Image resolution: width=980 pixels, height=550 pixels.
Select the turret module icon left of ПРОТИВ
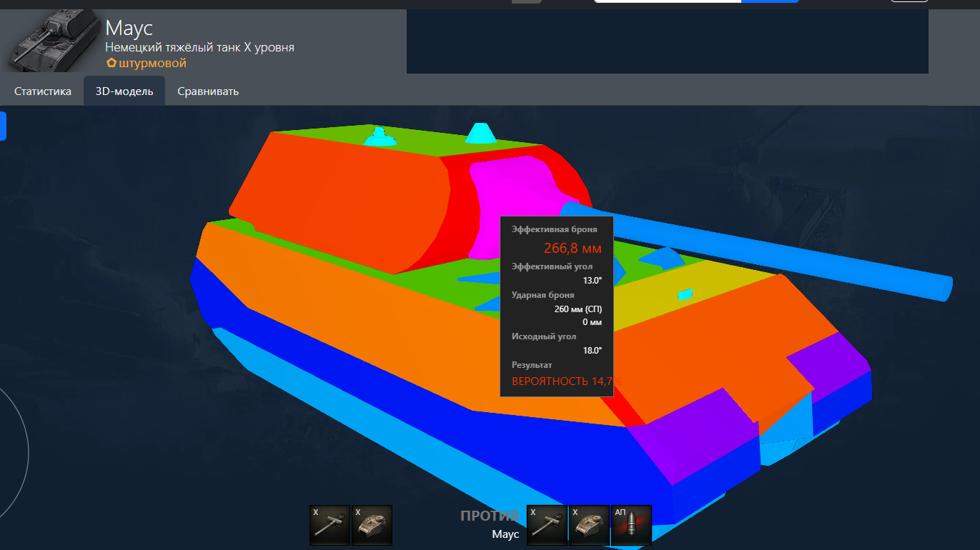point(372,525)
